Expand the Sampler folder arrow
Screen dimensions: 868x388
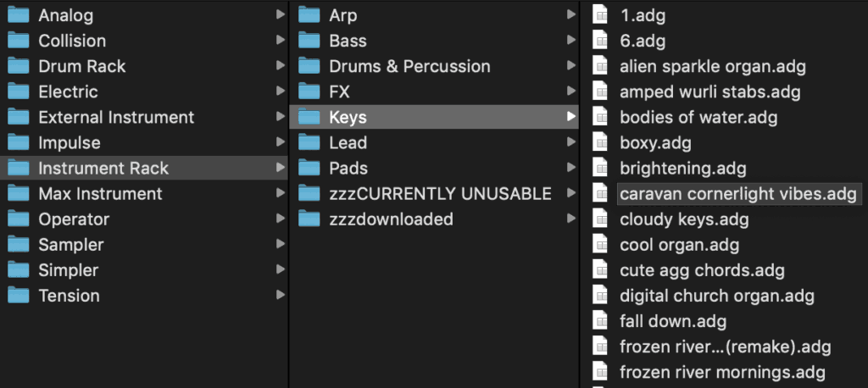pos(280,244)
